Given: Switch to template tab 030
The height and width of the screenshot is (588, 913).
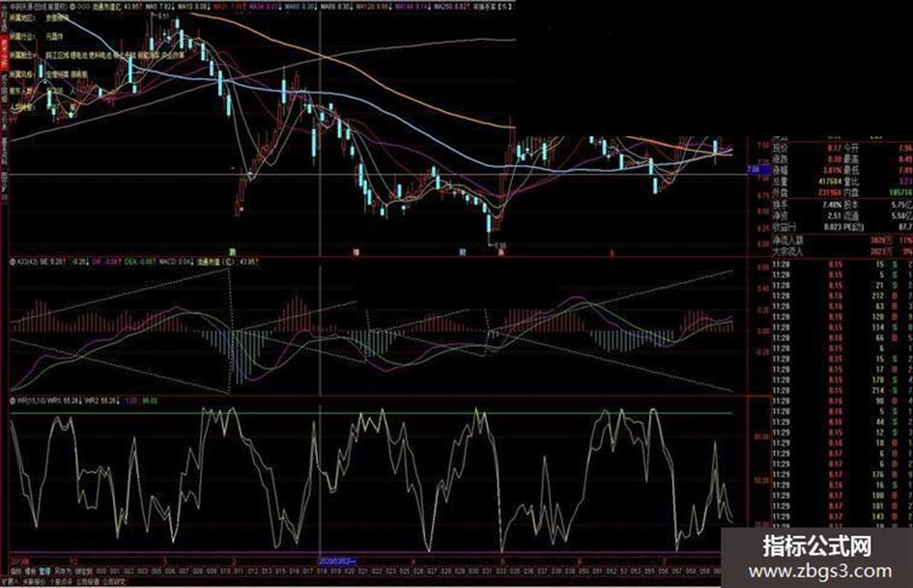Looking at the screenshot, I should pos(472,572).
